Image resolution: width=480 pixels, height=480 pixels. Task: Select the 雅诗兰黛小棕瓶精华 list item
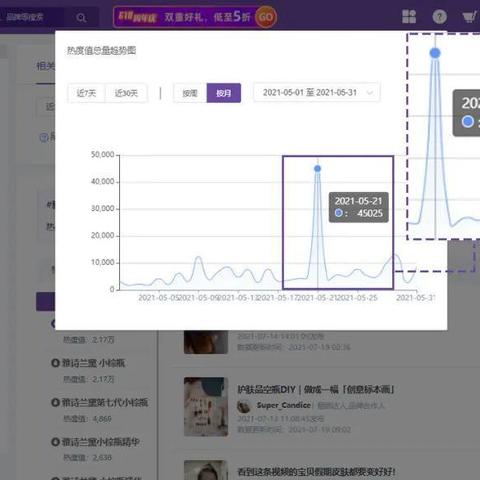[x=100, y=442]
